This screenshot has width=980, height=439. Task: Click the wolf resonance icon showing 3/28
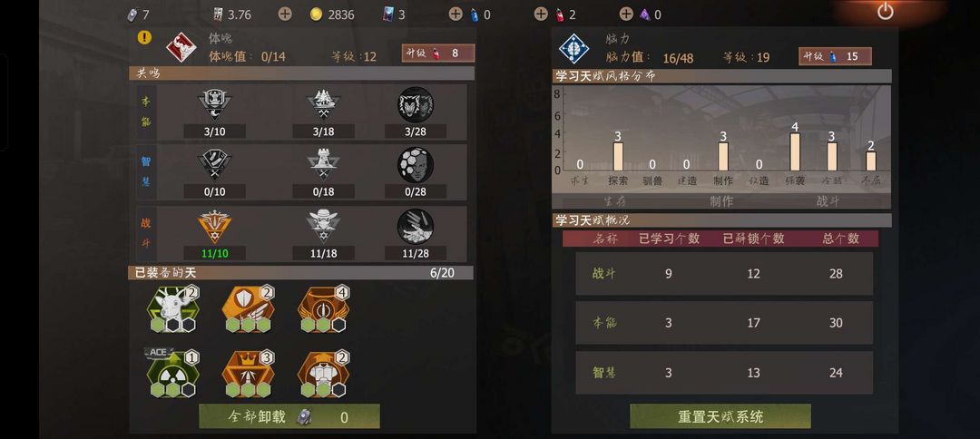pos(416,104)
